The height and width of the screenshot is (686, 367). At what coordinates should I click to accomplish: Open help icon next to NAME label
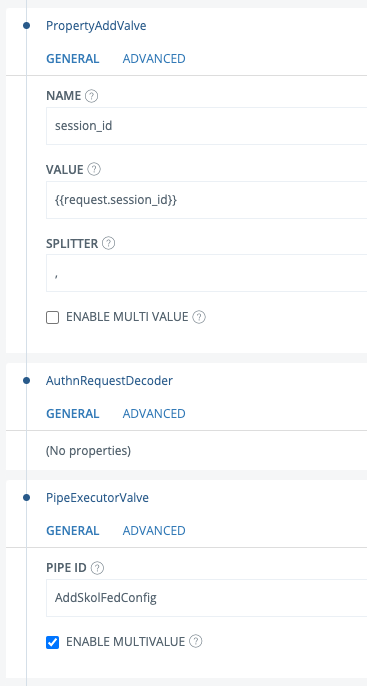[x=91, y=96]
